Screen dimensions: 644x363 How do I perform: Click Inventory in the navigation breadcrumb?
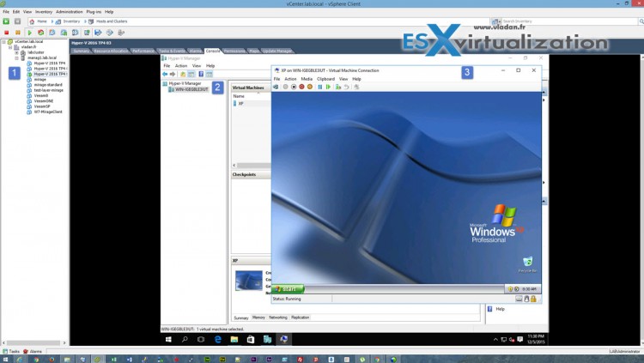(71, 21)
